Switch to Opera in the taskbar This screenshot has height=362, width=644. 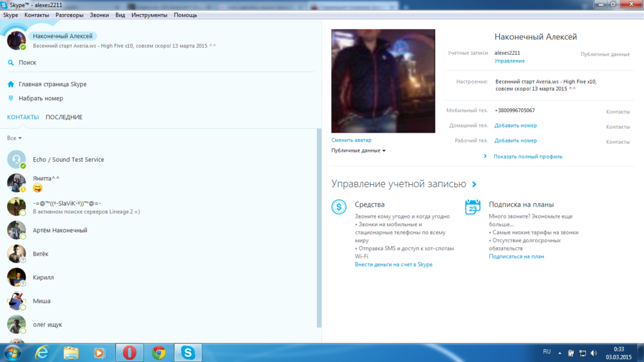click(129, 352)
